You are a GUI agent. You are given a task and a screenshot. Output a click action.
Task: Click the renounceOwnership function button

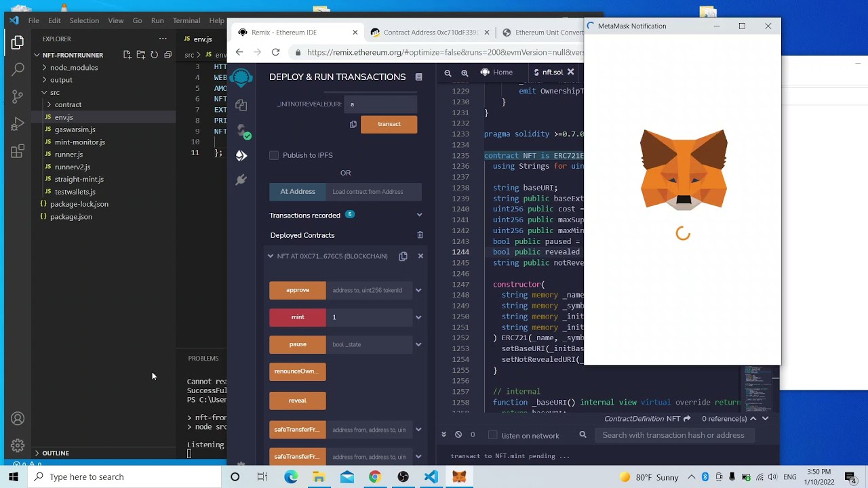[x=298, y=371]
